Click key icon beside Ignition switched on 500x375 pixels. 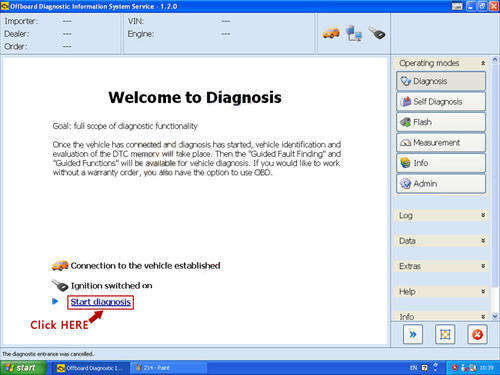(60, 285)
